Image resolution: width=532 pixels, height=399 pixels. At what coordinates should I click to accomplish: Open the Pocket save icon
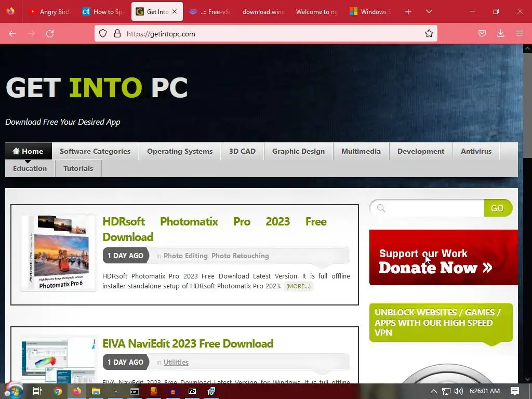point(482,34)
